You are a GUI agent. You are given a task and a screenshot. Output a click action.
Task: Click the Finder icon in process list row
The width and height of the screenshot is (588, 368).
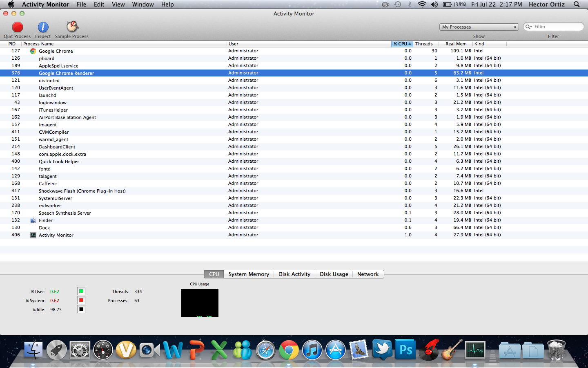pyautogui.click(x=33, y=220)
